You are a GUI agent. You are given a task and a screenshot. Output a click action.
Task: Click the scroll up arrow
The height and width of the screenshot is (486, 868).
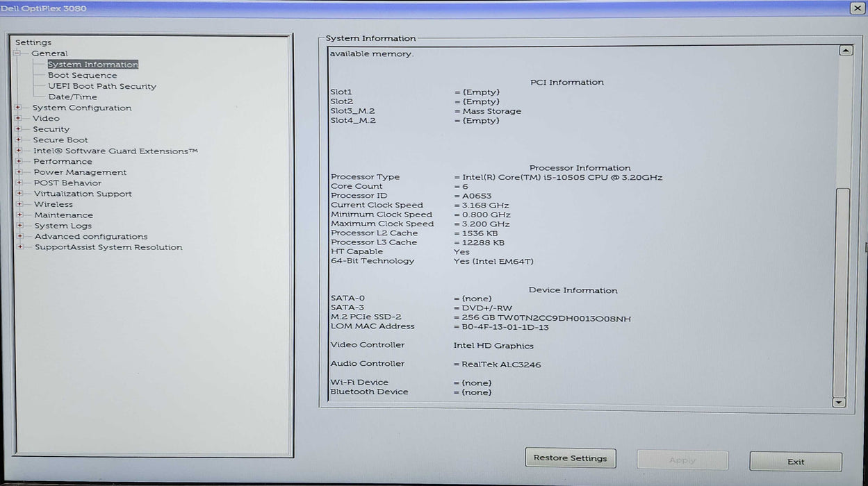(x=846, y=51)
